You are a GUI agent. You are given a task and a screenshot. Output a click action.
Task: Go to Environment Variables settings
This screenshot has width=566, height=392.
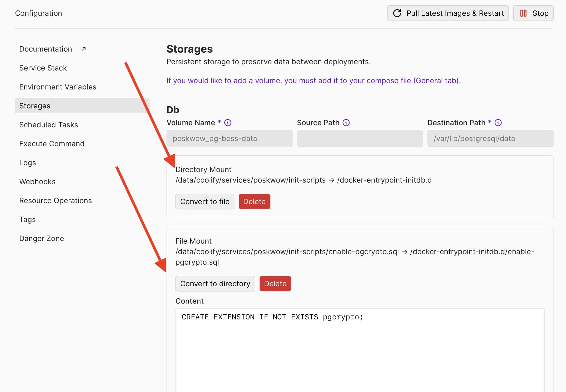click(x=58, y=87)
